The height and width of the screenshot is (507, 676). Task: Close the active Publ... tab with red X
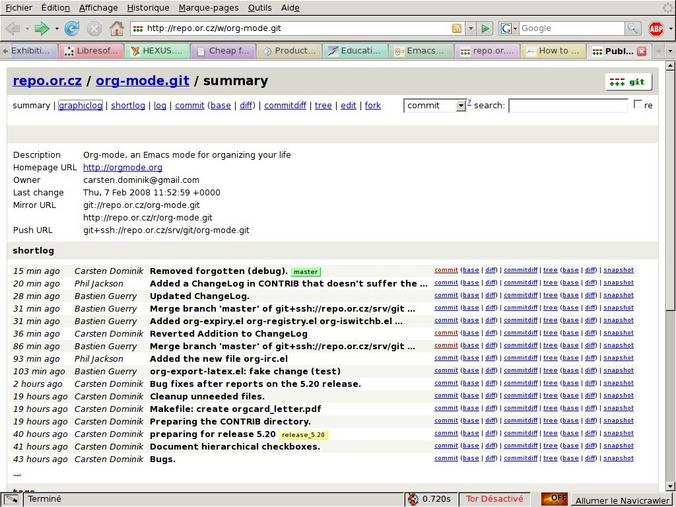(642, 51)
